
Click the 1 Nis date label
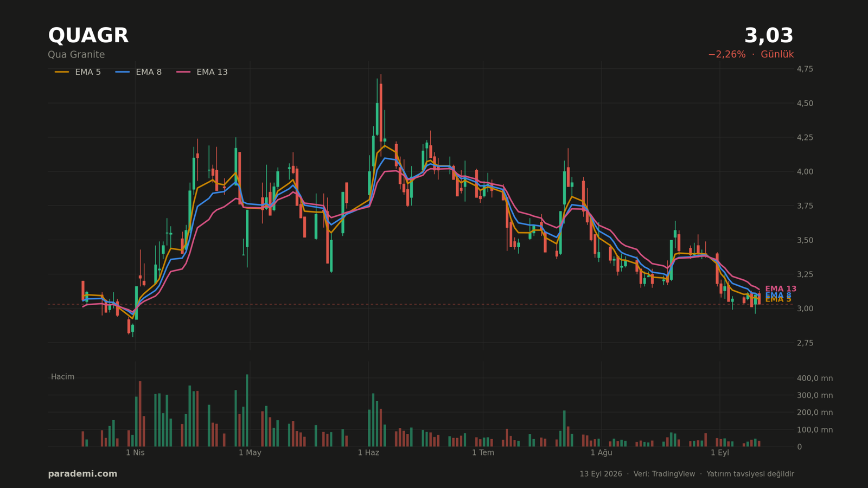tap(135, 453)
